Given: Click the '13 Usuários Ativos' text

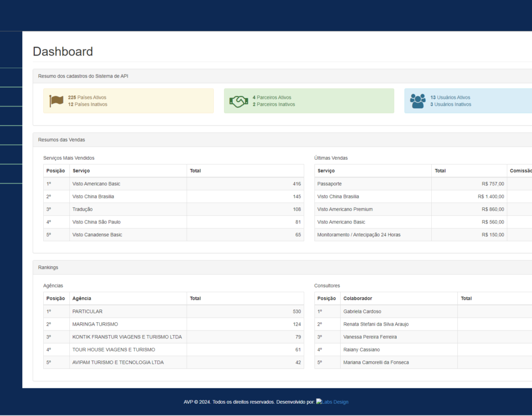Looking at the screenshot, I should 450,98.
